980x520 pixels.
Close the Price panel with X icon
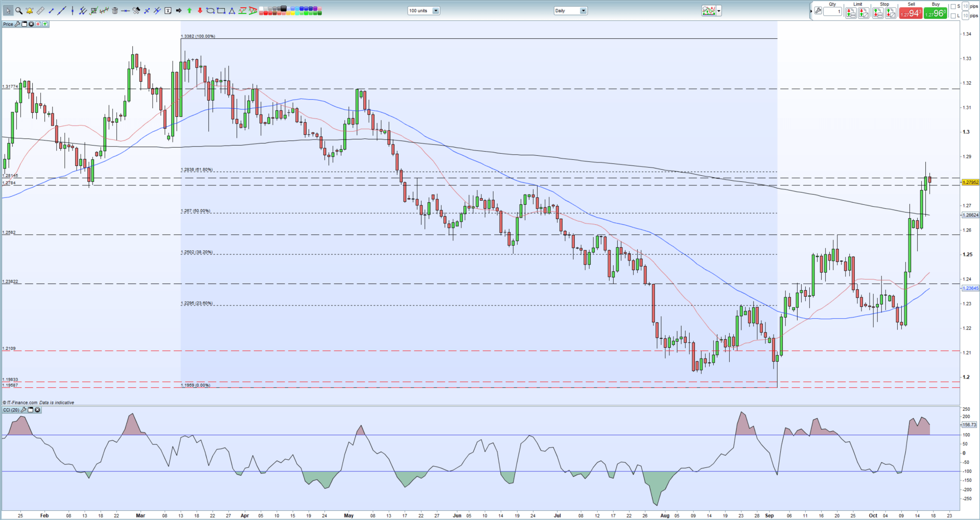(31, 24)
